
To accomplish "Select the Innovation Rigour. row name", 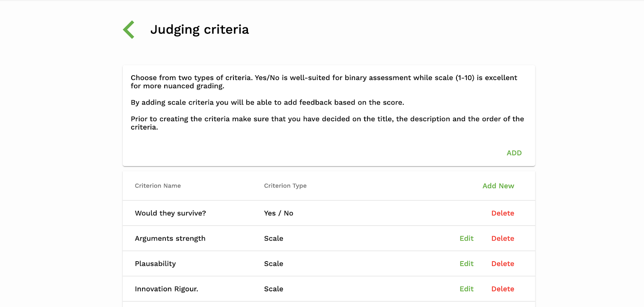I will [166, 289].
